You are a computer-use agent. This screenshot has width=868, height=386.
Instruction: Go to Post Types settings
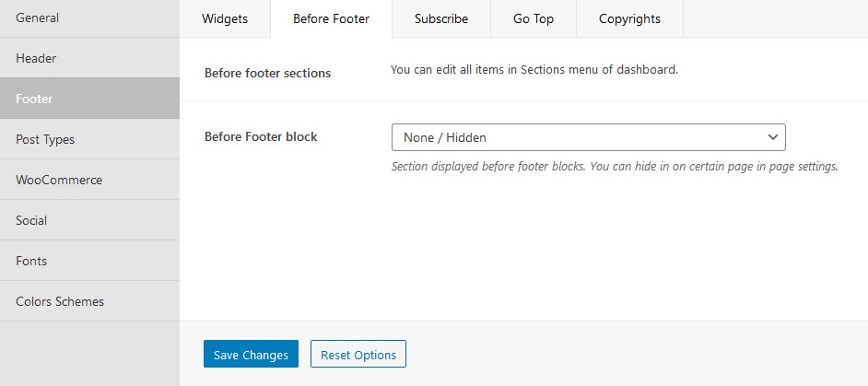89,139
